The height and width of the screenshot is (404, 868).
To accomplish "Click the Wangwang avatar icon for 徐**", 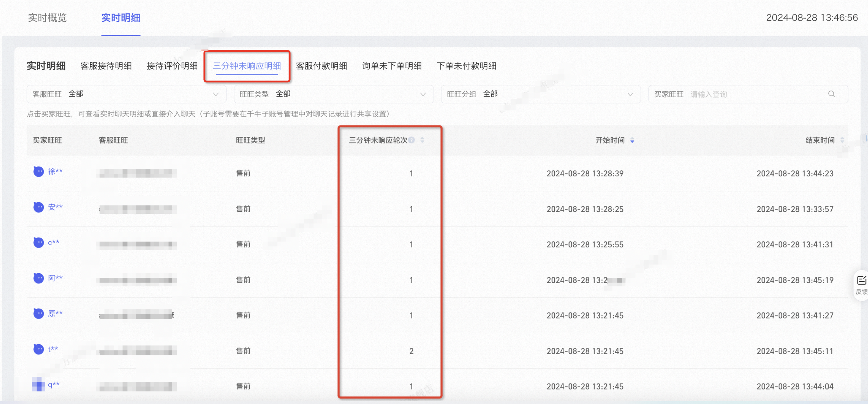I will [38, 172].
